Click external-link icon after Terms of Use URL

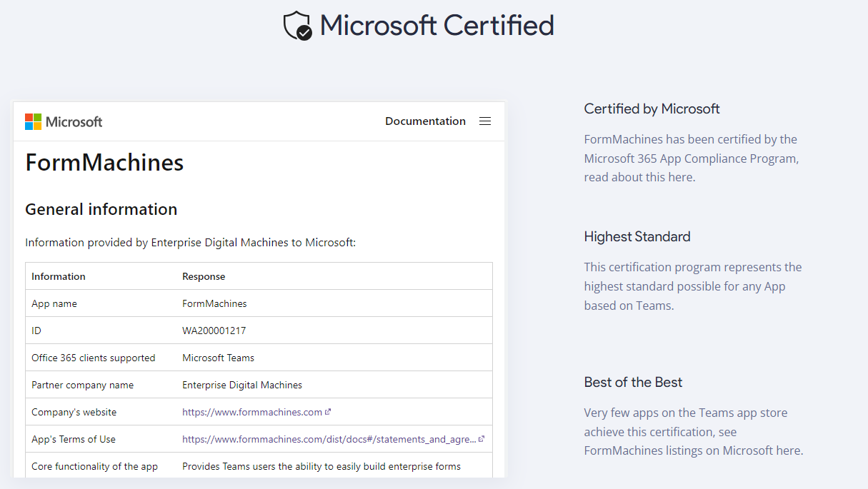click(x=482, y=439)
